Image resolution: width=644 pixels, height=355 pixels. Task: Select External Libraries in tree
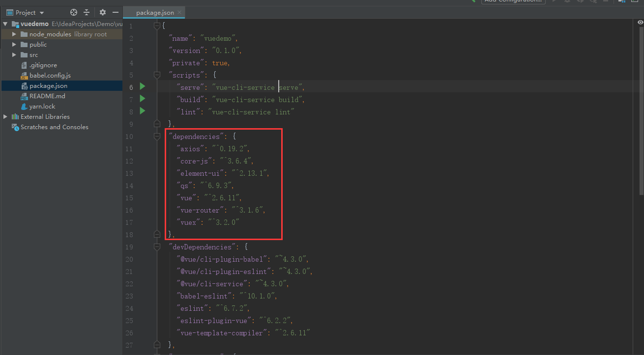click(45, 117)
